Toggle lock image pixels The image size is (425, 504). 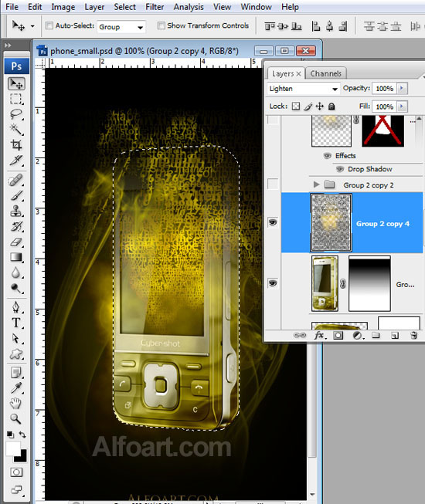click(308, 106)
